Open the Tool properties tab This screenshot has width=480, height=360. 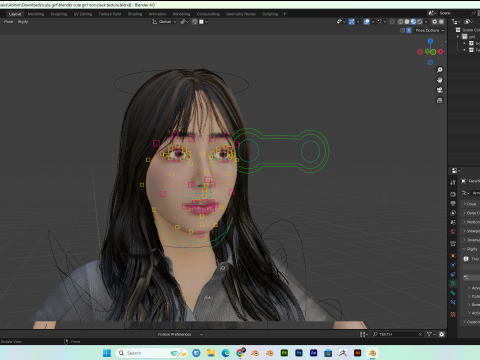(x=453, y=182)
